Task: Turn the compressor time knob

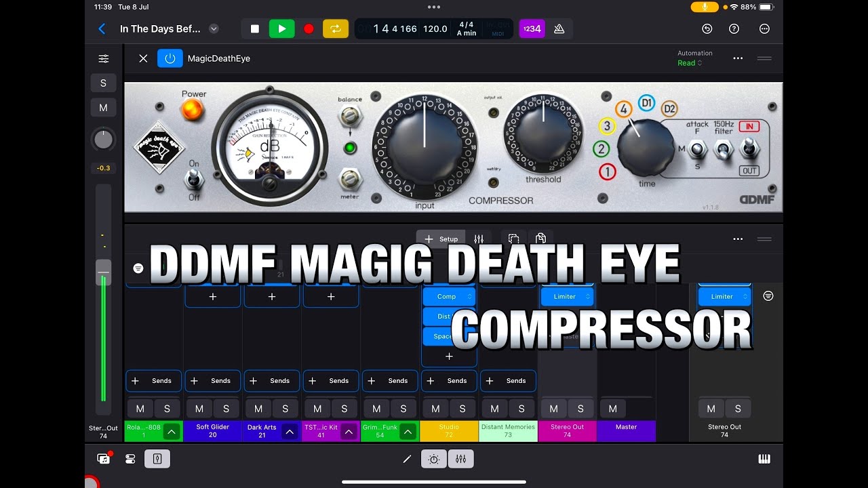Action: click(646, 148)
